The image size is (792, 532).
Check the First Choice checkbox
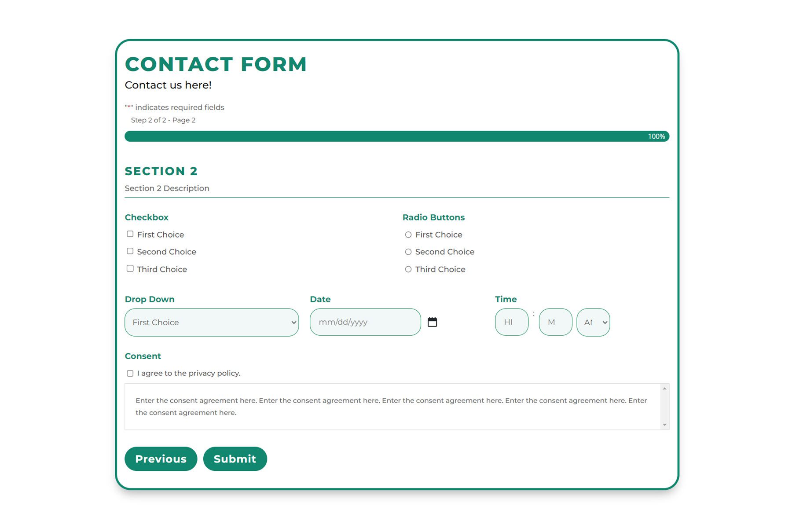pos(130,234)
